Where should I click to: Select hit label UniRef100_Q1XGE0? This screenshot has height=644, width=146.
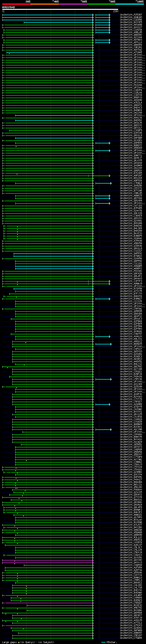pyautogui.click(x=131, y=140)
